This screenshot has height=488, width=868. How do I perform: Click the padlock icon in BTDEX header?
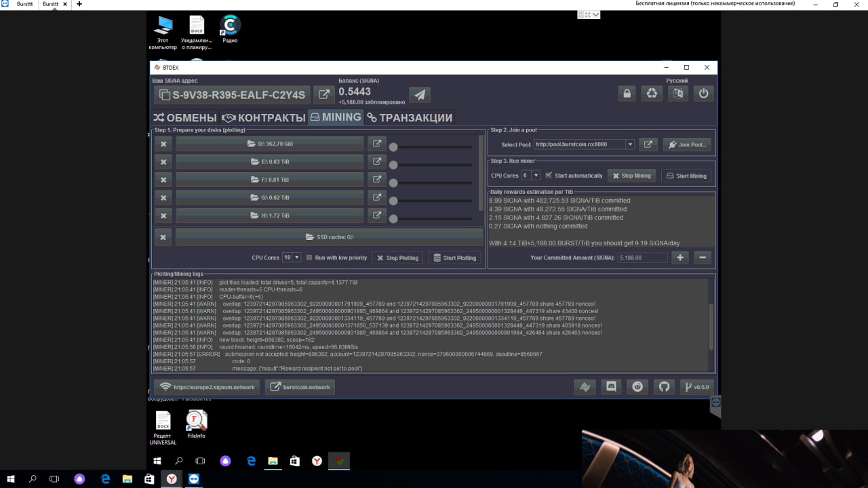[x=627, y=94]
